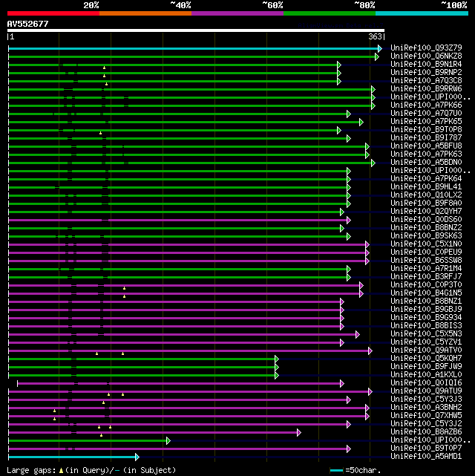This screenshot has height=476, width=475.
Task: Open the UniRef100_A7PK63 hit label
Action: point(426,154)
